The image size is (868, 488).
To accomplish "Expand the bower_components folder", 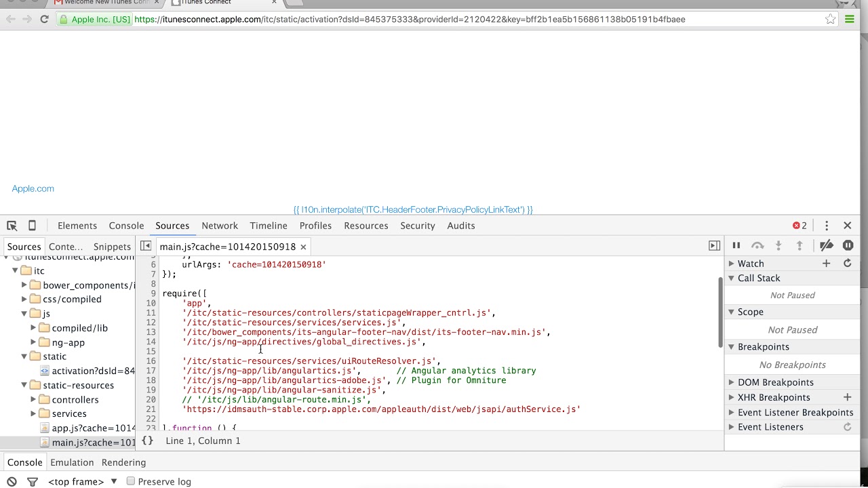I will (24, 285).
